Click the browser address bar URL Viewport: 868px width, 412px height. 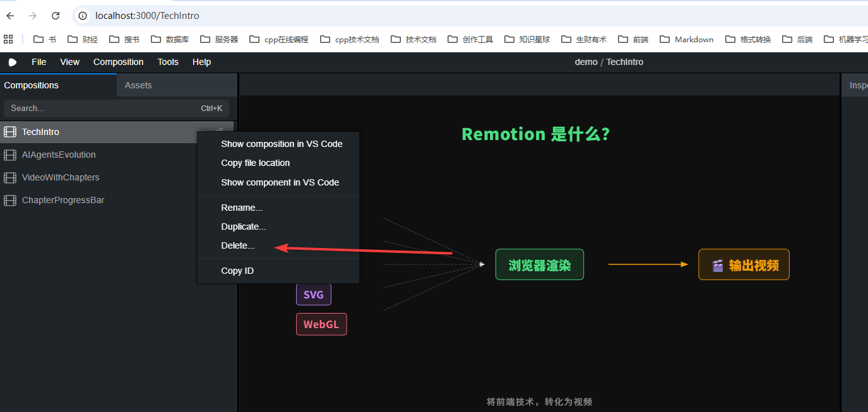coord(147,16)
